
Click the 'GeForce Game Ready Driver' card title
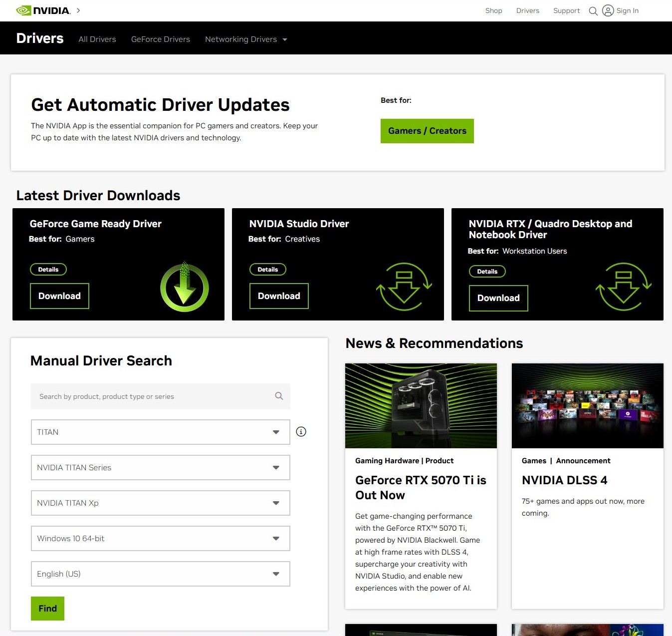click(x=95, y=224)
